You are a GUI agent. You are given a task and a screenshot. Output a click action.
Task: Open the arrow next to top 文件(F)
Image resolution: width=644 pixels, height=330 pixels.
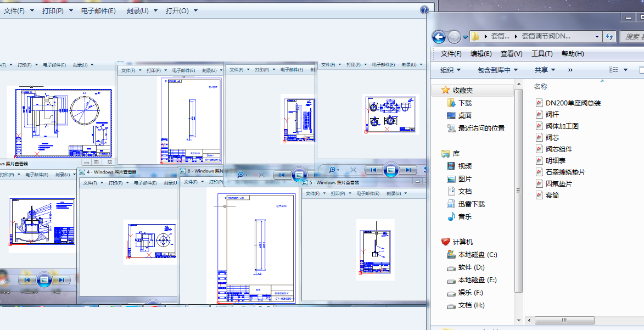pos(32,10)
